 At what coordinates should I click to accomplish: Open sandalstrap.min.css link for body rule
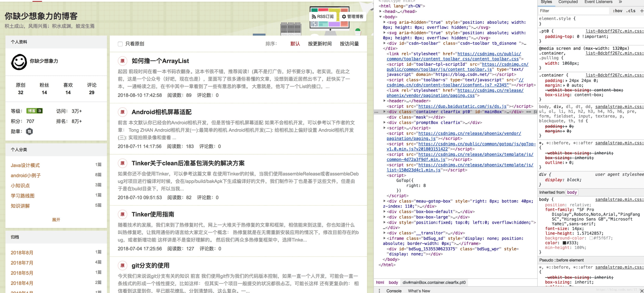point(620,200)
